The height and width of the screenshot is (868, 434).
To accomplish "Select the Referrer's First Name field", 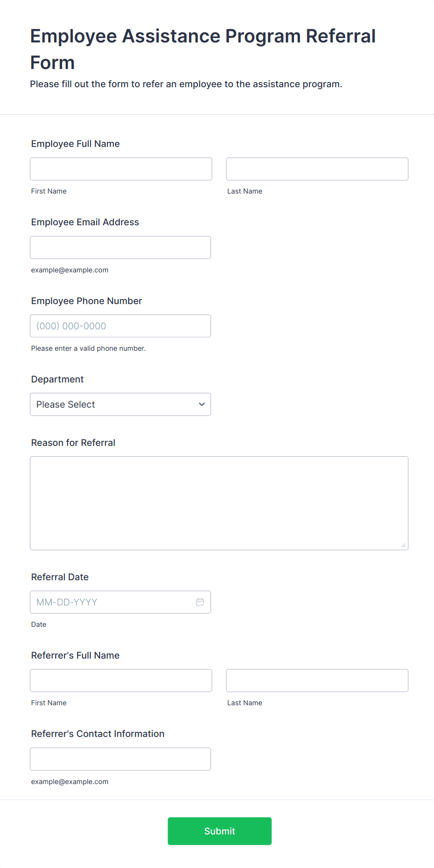I will click(x=121, y=681).
